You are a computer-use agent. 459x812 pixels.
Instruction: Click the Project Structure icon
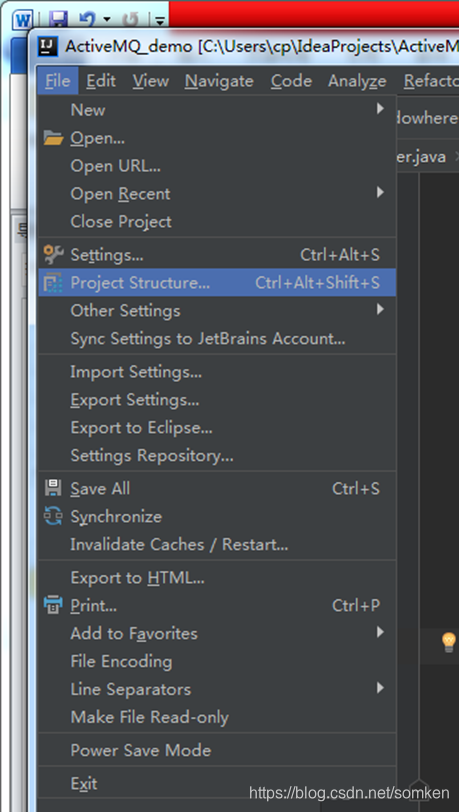53,283
